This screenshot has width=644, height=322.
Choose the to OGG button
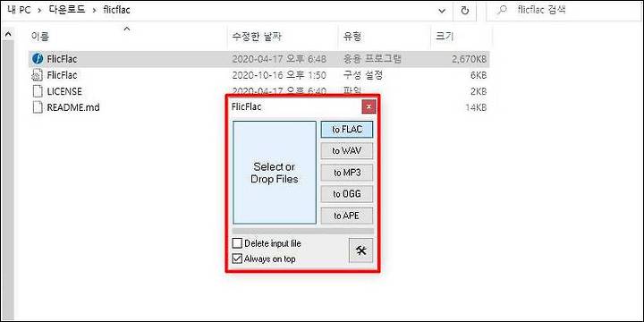pyautogui.click(x=347, y=194)
